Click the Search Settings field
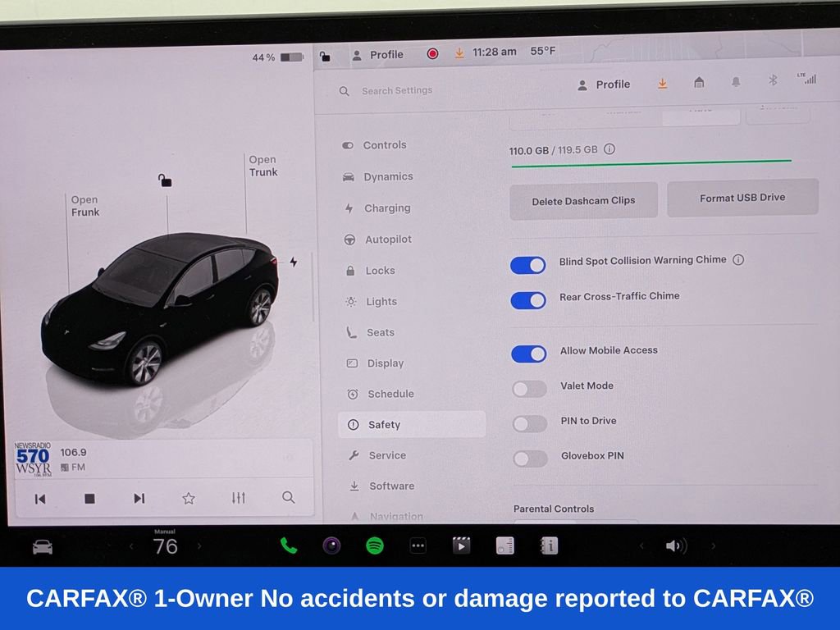 [396, 90]
